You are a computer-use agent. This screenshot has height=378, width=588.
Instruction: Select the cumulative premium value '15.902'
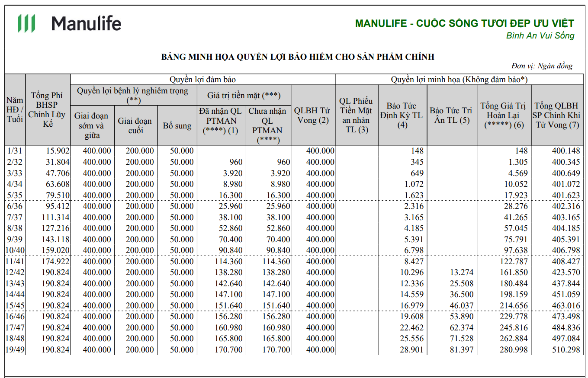[57, 151]
